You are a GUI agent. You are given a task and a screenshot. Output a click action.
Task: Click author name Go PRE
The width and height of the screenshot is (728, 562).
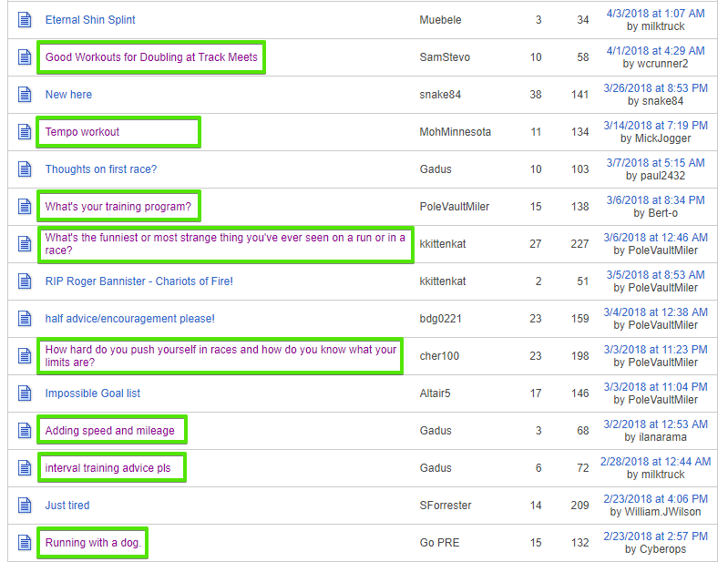[x=439, y=543]
